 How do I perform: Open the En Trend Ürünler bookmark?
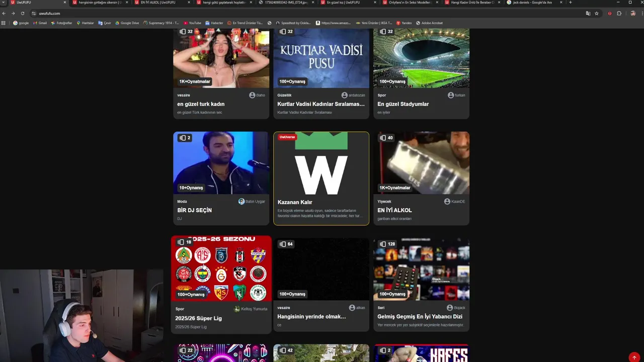tap(245, 23)
